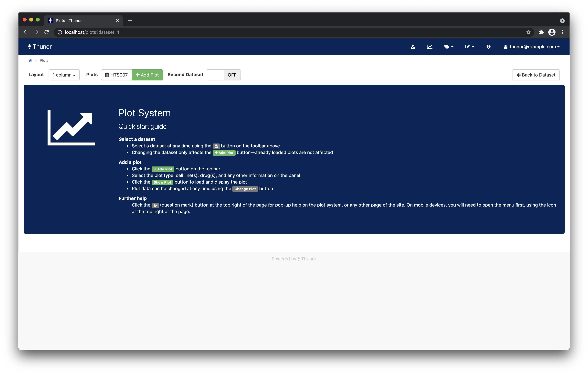This screenshot has height=374, width=588.
Task: Open the 1 column layout dropdown
Action: point(64,75)
